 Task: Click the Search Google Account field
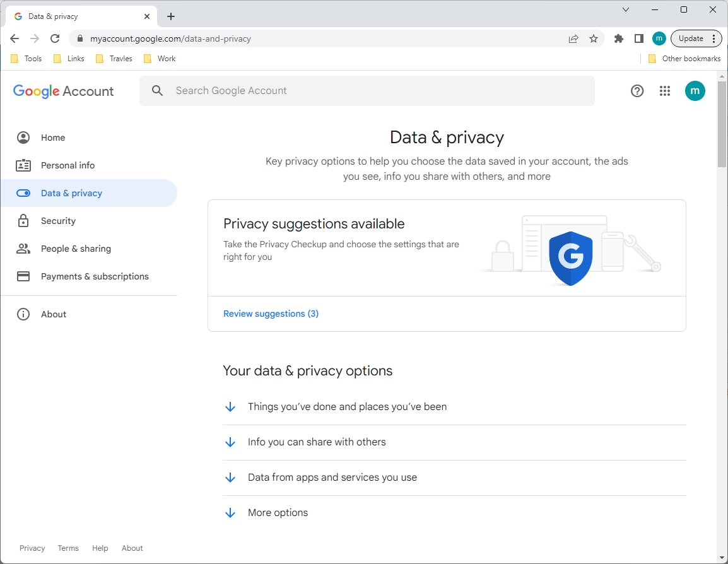pos(366,91)
